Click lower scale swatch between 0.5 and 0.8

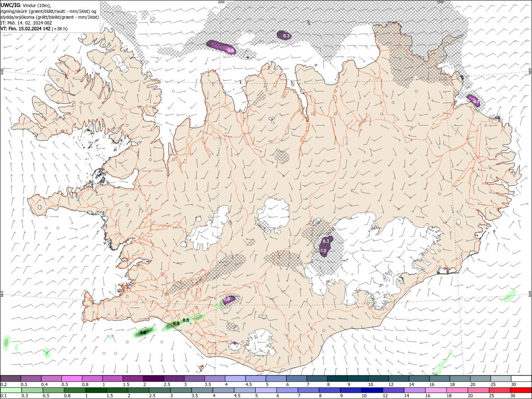coord(53,390)
